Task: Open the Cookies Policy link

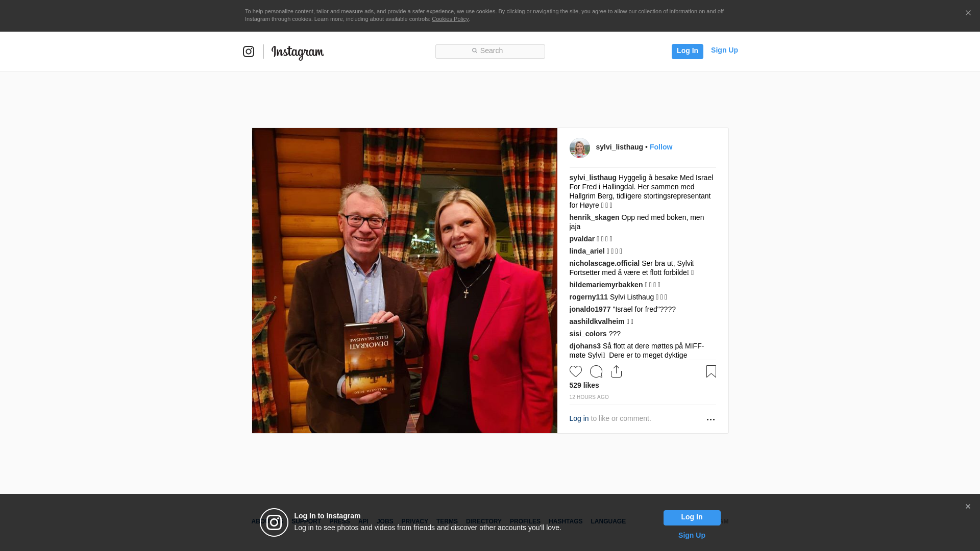Action: pyautogui.click(x=450, y=19)
